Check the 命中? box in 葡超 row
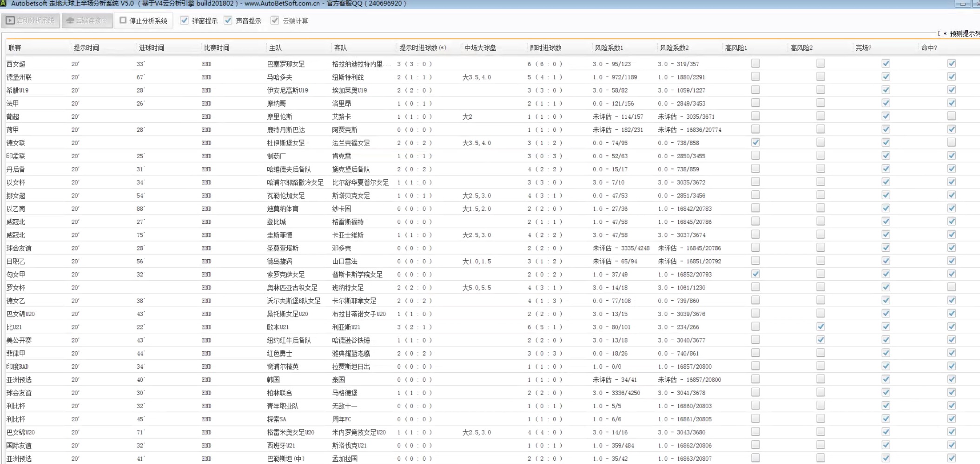The height and width of the screenshot is (464, 980). [952, 116]
